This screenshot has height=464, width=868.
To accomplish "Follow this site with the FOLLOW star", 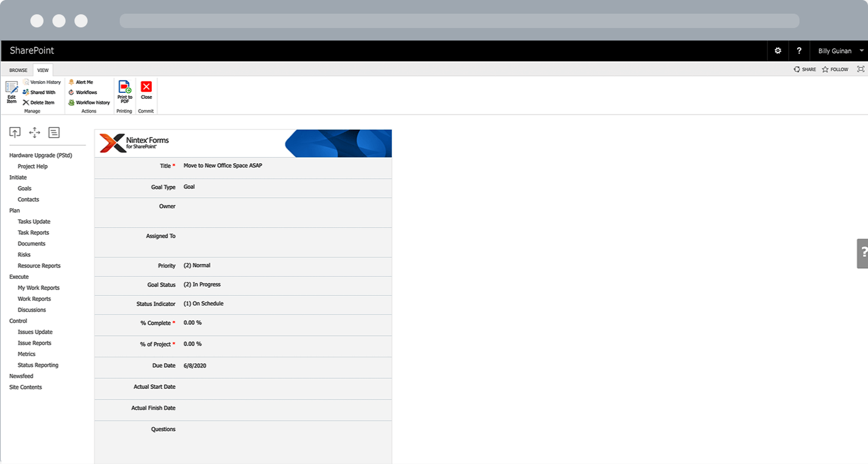I will [x=835, y=70].
